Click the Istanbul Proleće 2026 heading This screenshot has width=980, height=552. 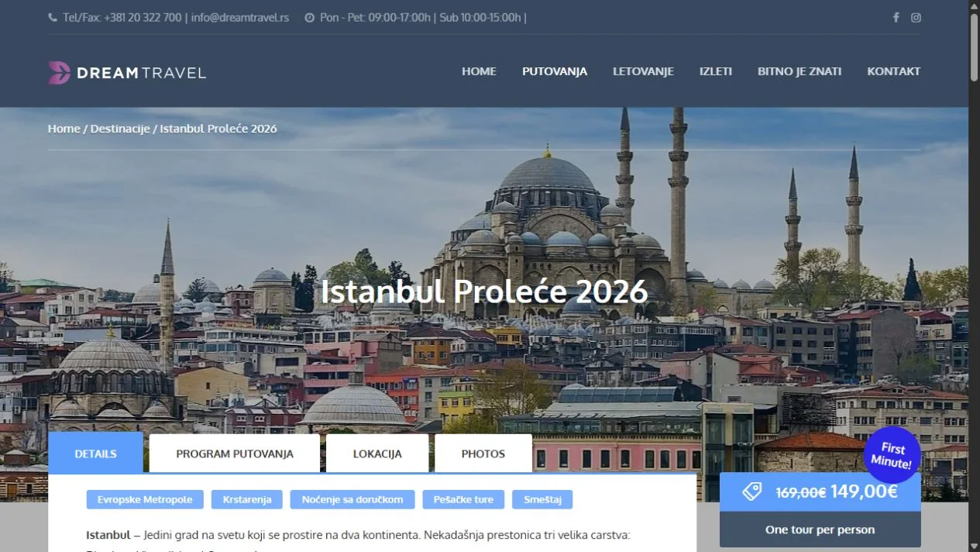(484, 292)
